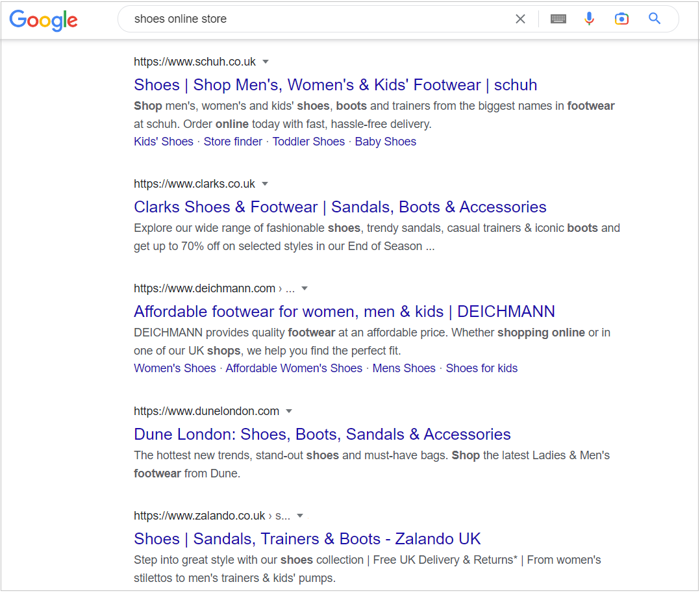Open Dune London result title

point(322,435)
